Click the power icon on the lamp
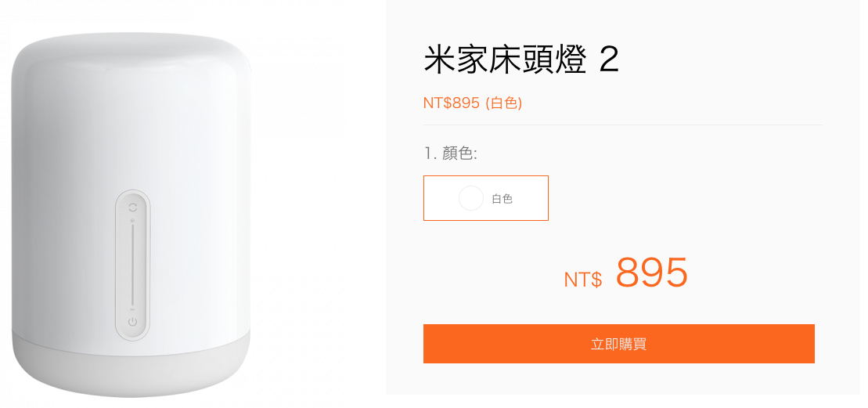868x408 pixels. point(132,322)
